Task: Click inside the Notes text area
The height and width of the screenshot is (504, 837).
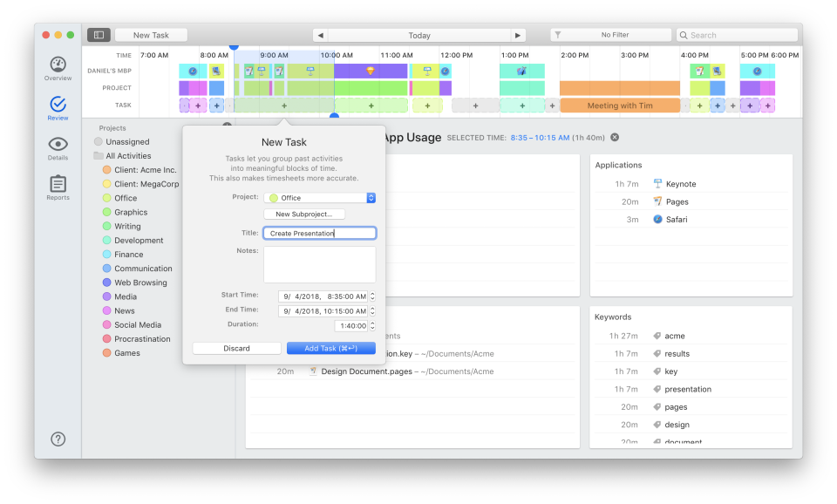Action: pos(320,264)
